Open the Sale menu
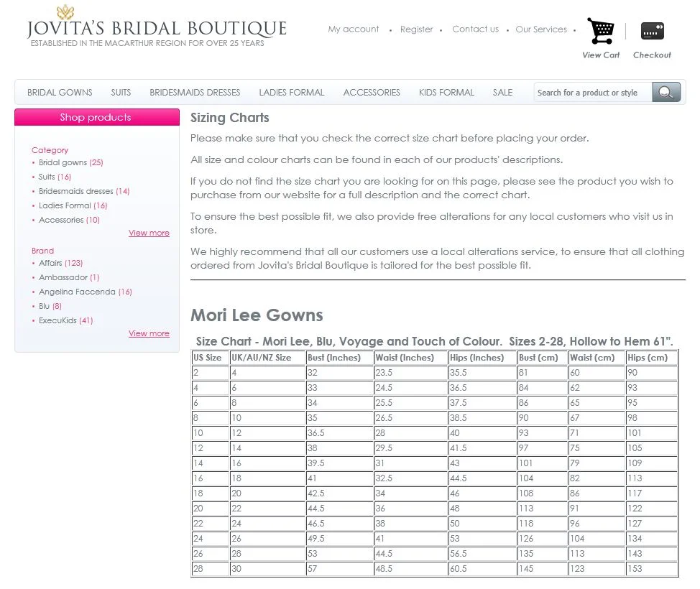Viewport: 700px width, 589px height. [x=502, y=93]
